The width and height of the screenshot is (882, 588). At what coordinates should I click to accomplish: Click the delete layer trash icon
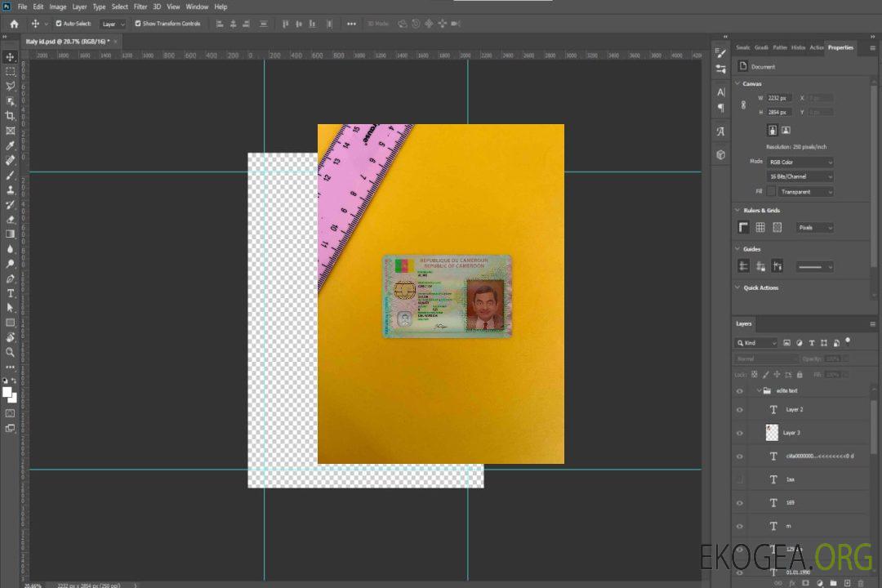tap(861, 583)
